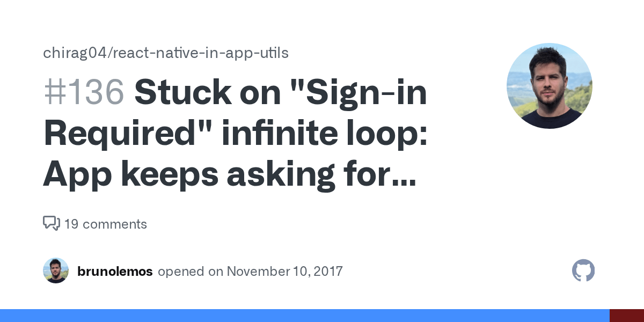Click the blue language bar segment
644x322 pixels.
point(305,316)
